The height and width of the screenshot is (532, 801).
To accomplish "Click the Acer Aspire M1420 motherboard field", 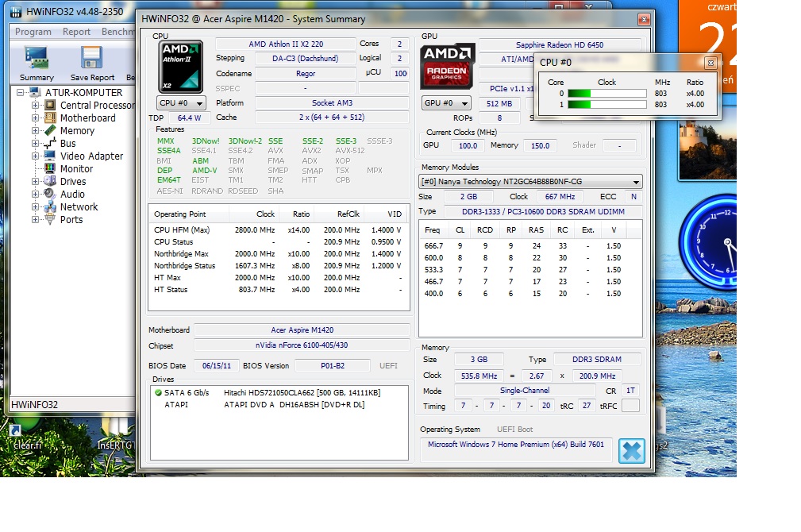I will click(x=302, y=330).
